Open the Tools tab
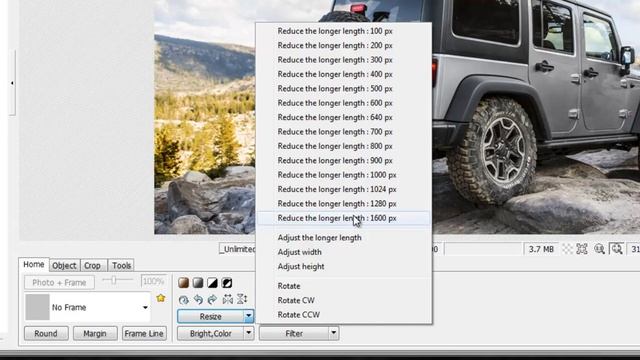This screenshot has height=360, width=640. [121, 265]
